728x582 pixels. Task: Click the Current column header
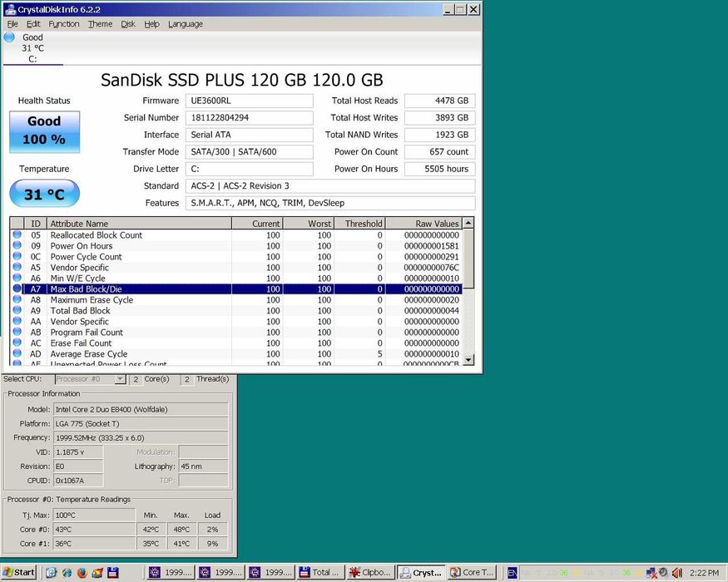tap(257, 224)
